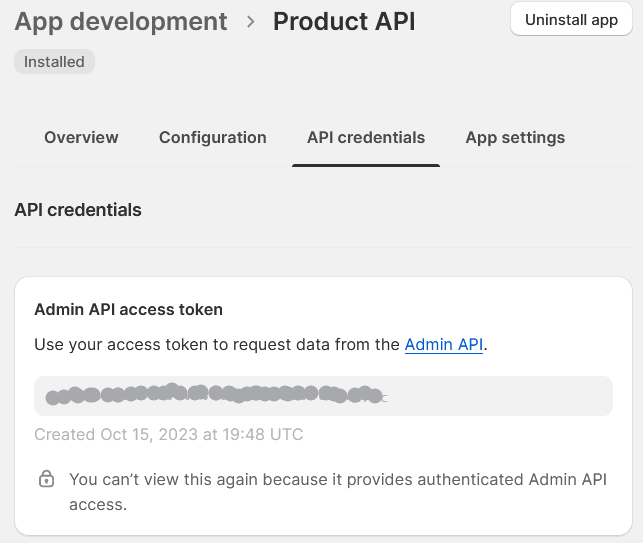Click the API credentials section heading
Screen dimensions: 643x543
coord(78,210)
